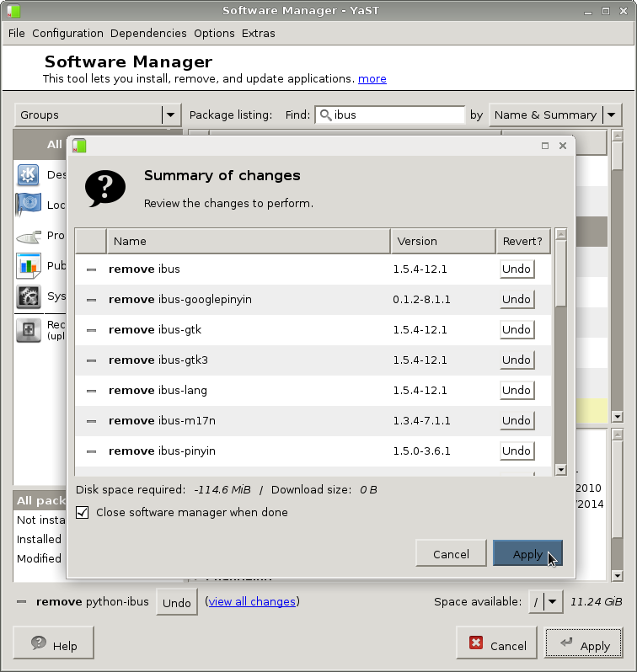This screenshot has width=637, height=672.
Task: Open the Options menu
Action: [x=214, y=34]
